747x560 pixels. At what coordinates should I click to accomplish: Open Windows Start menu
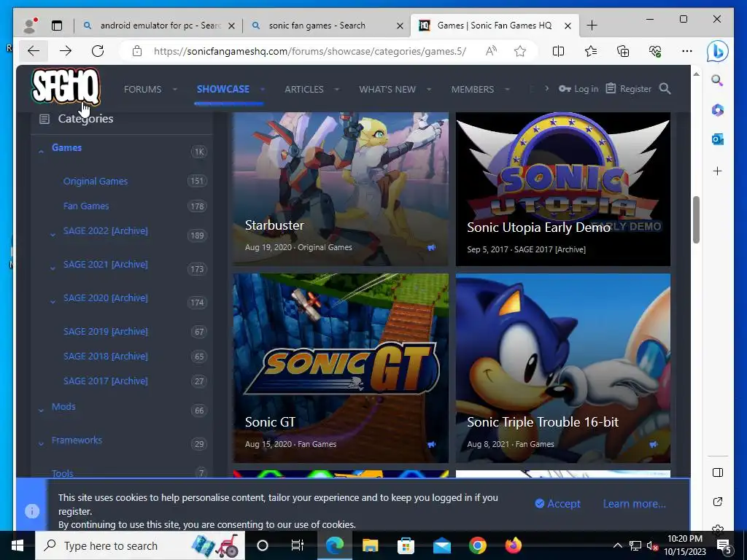tap(18, 545)
